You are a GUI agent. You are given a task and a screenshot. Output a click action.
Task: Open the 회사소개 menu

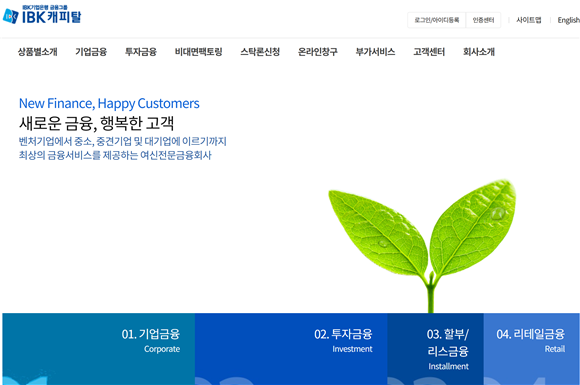pyautogui.click(x=479, y=52)
